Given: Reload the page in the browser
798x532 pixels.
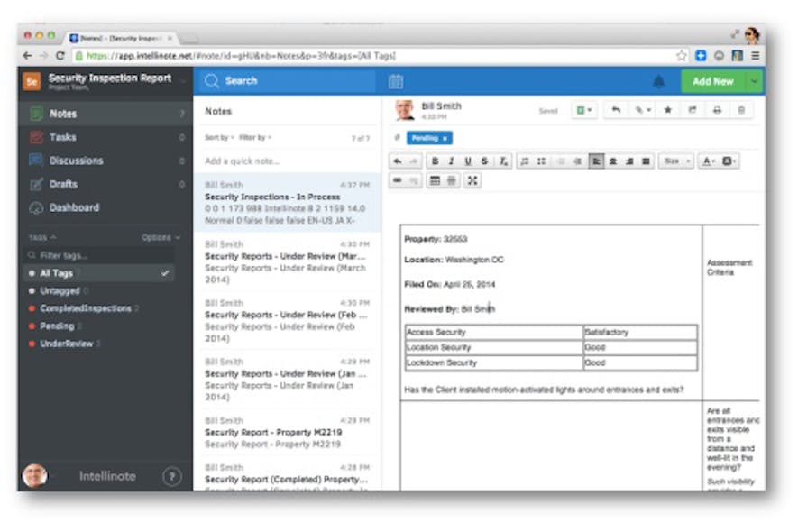Looking at the screenshot, I should [x=60, y=56].
